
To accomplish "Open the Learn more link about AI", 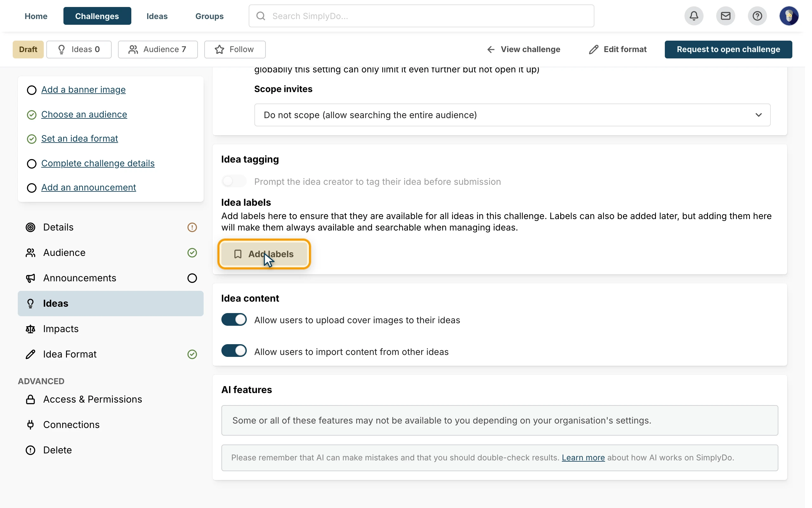I will click(583, 458).
